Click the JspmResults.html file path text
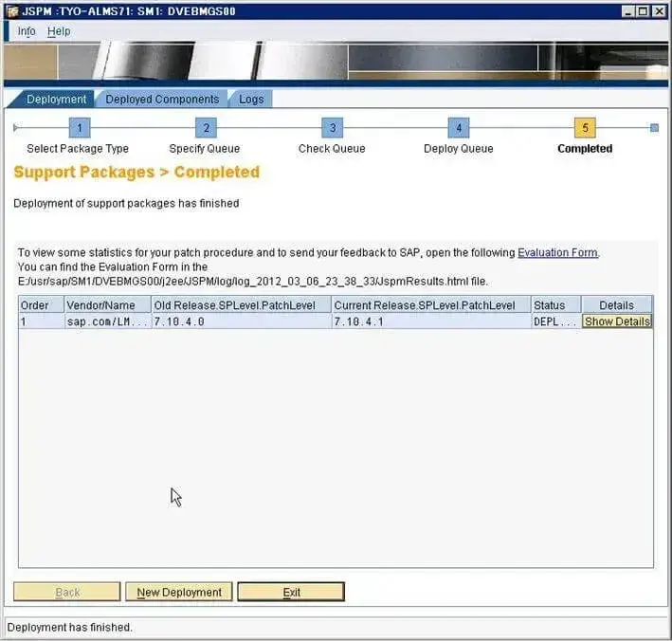This screenshot has width=672, height=641. click(253, 282)
